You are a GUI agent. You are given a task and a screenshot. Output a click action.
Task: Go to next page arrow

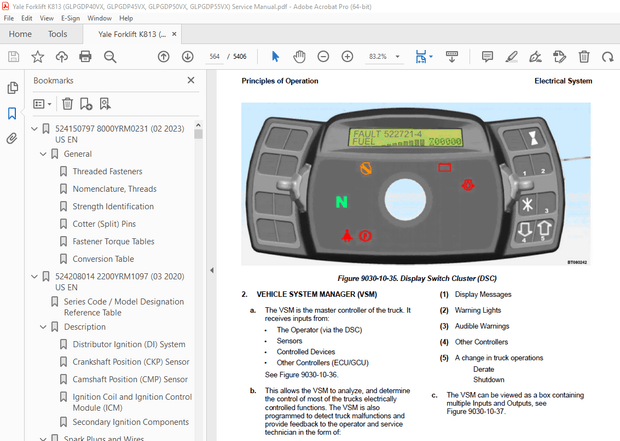(187, 57)
